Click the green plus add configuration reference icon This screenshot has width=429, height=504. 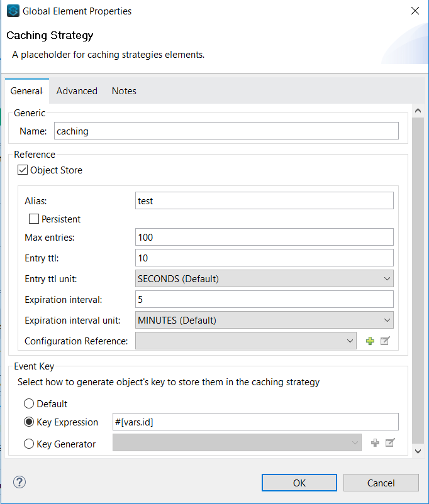click(x=370, y=341)
